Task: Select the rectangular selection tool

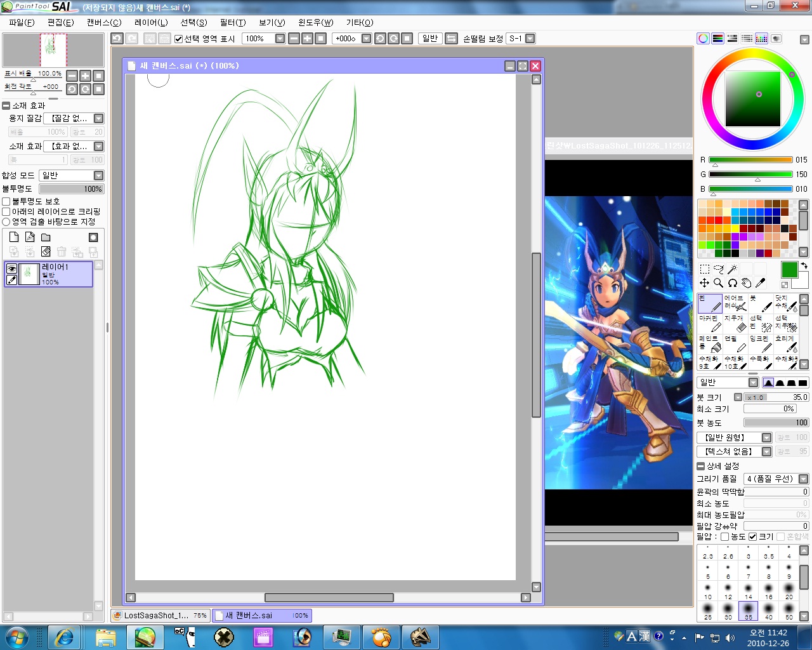Action: [x=704, y=269]
